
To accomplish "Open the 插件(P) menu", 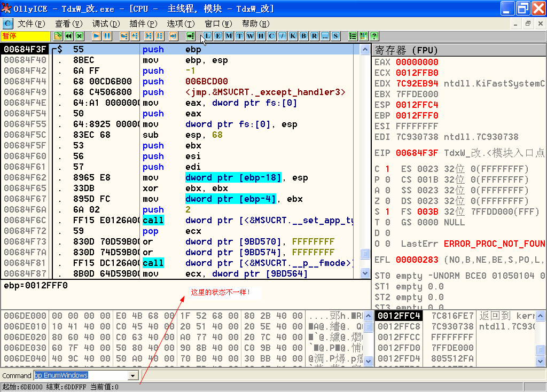I will [143, 23].
